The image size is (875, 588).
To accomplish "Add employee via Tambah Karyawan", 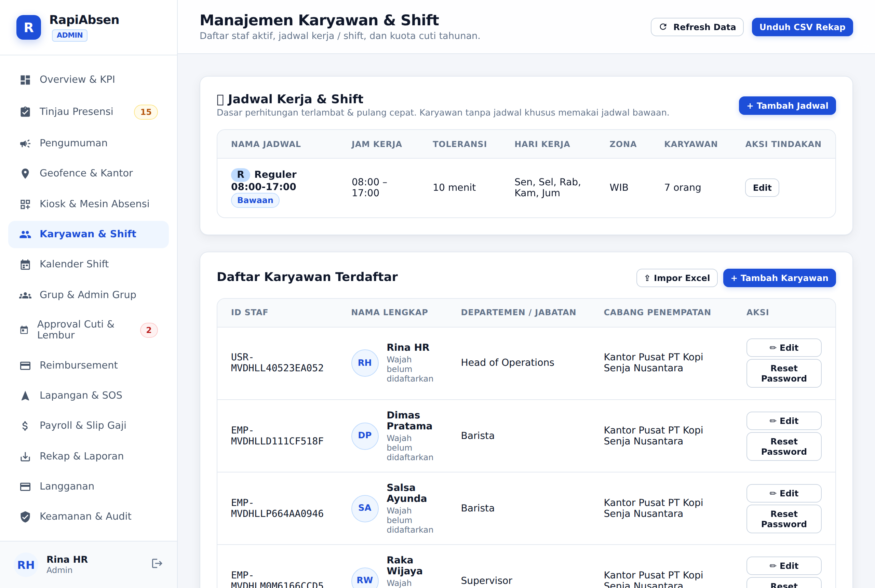I will tap(779, 278).
